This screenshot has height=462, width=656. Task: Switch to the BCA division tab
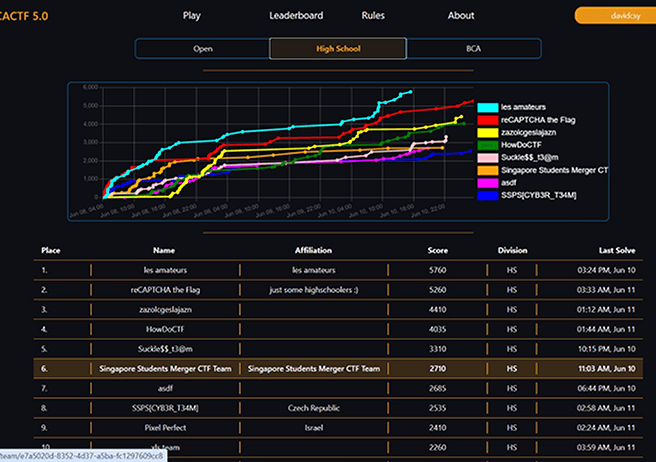473,48
